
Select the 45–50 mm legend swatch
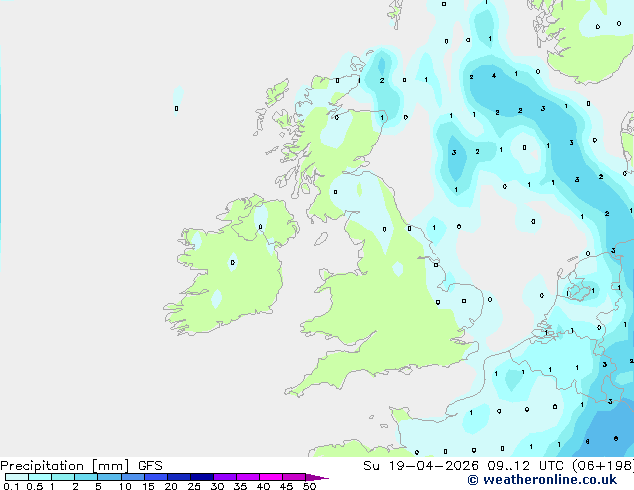pyautogui.click(x=294, y=477)
